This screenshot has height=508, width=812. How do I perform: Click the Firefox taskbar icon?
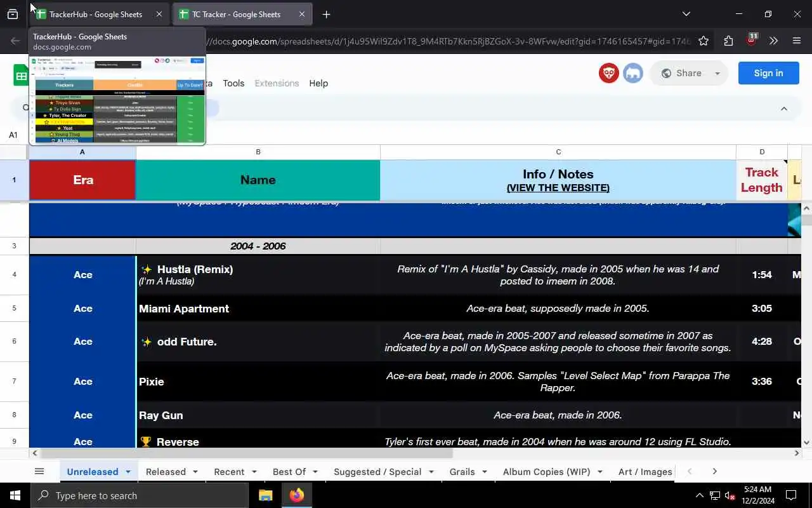[x=297, y=495]
